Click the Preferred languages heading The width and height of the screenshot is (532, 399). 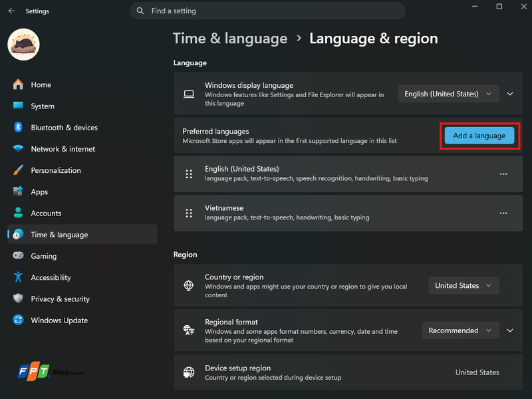215,131
